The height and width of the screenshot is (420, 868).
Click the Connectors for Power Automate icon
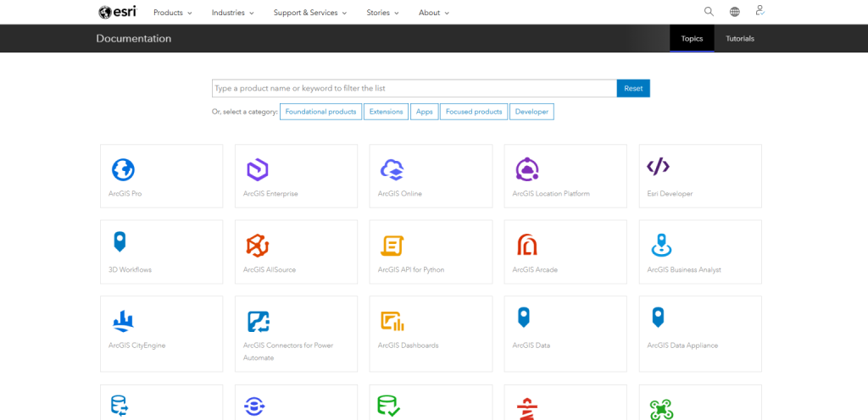(x=258, y=321)
